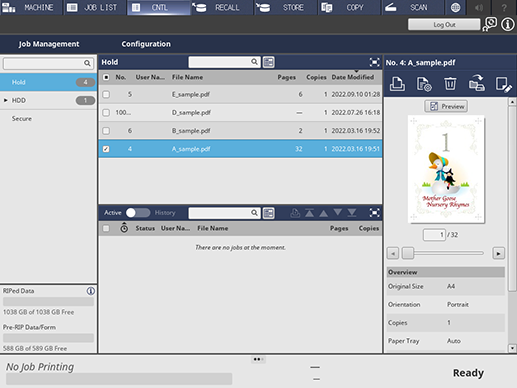Expand the HDD tree item arrow
Image resolution: width=517 pixels, height=388 pixels.
tap(6, 100)
